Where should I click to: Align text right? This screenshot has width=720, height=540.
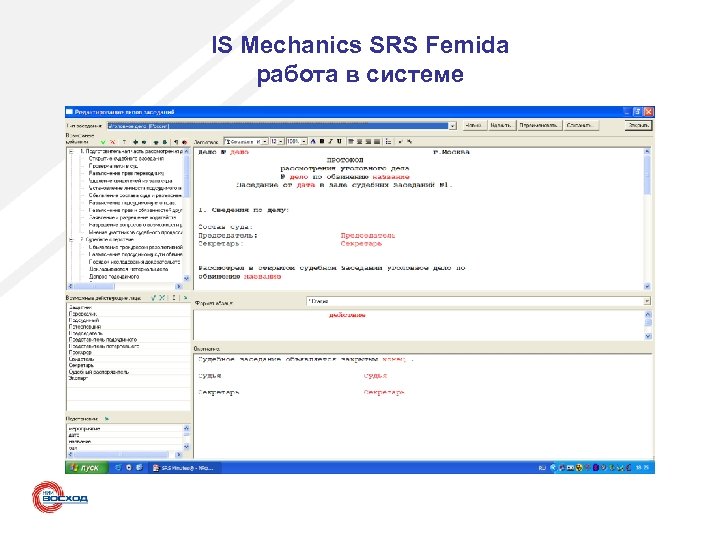coord(368,141)
